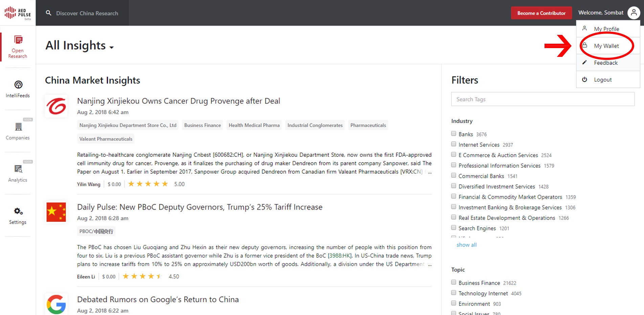The height and width of the screenshot is (315, 644).
Task: Open Nanjing Xinjiekou Owns Cancer Drug article
Action: tap(179, 101)
